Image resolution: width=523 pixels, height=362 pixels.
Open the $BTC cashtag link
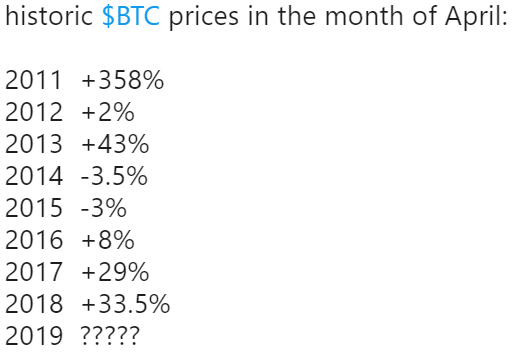click(131, 16)
